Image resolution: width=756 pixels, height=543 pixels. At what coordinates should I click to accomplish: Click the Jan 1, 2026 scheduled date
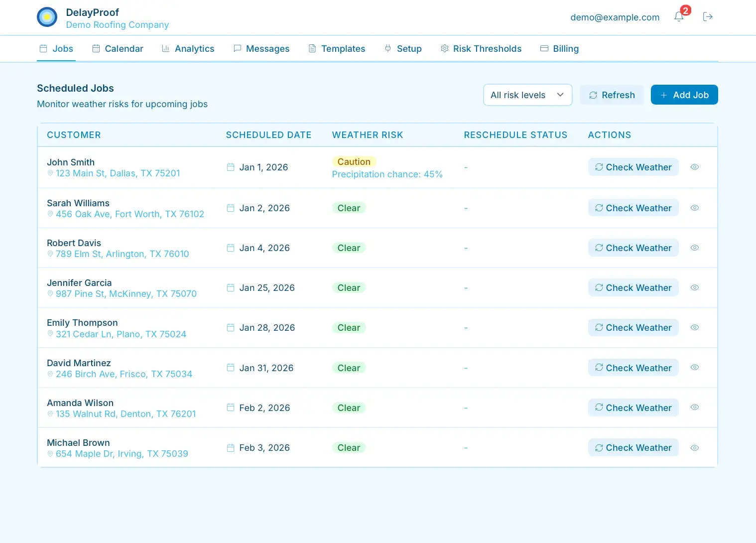tap(263, 167)
